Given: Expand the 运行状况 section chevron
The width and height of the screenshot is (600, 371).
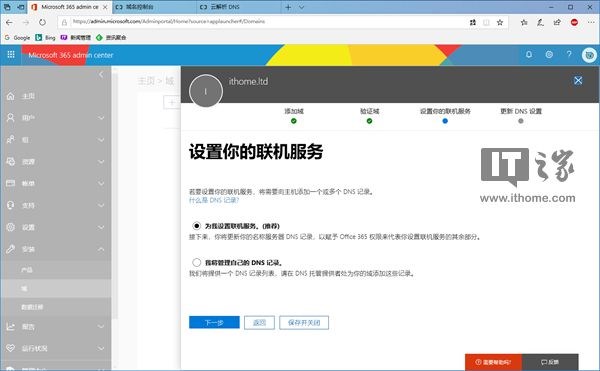Looking at the screenshot, I should point(101,348).
